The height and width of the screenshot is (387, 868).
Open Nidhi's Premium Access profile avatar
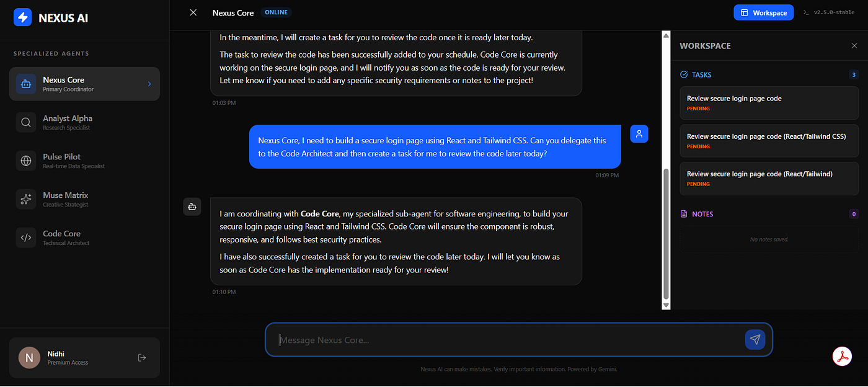[x=29, y=357]
